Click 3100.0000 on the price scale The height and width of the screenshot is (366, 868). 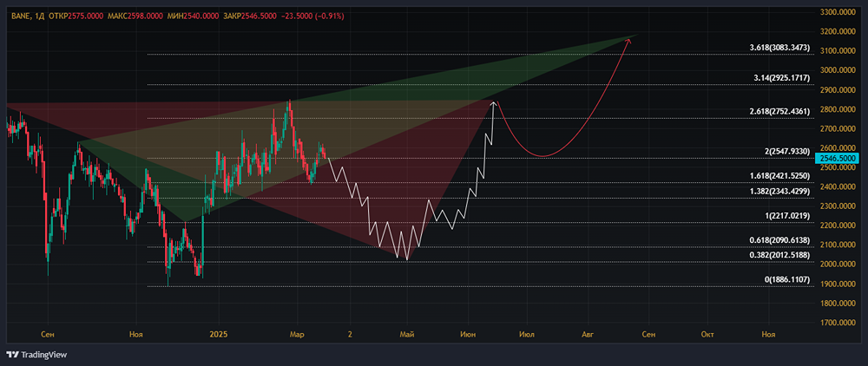pyautogui.click(x=838, y=51)
